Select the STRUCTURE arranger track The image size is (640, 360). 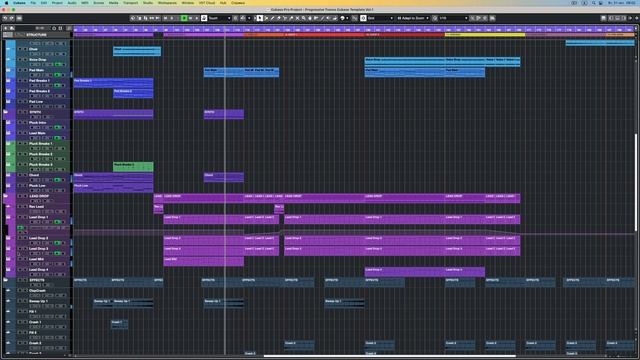[36, 35]
